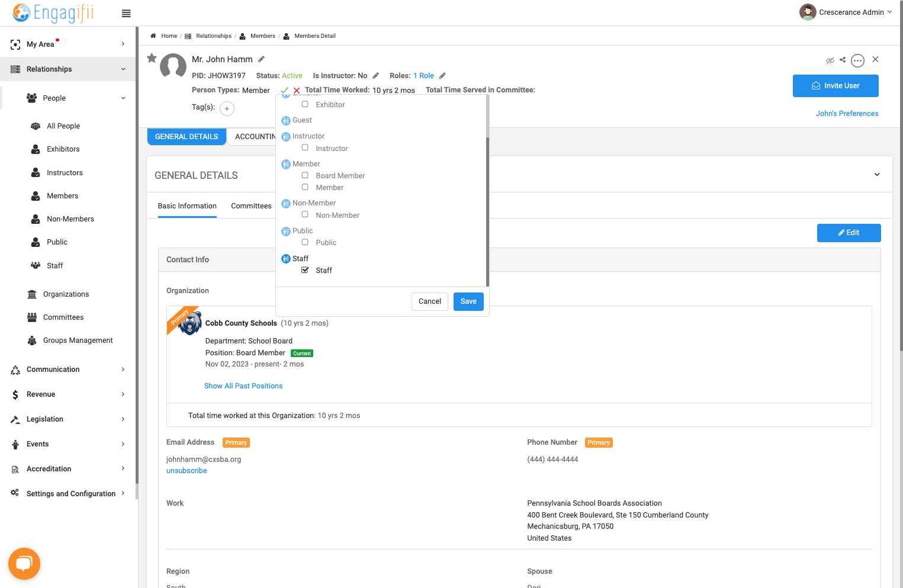Click Cancel in person types popup
The height and width of the screenshot is (588, 903).
click(430, 301)
